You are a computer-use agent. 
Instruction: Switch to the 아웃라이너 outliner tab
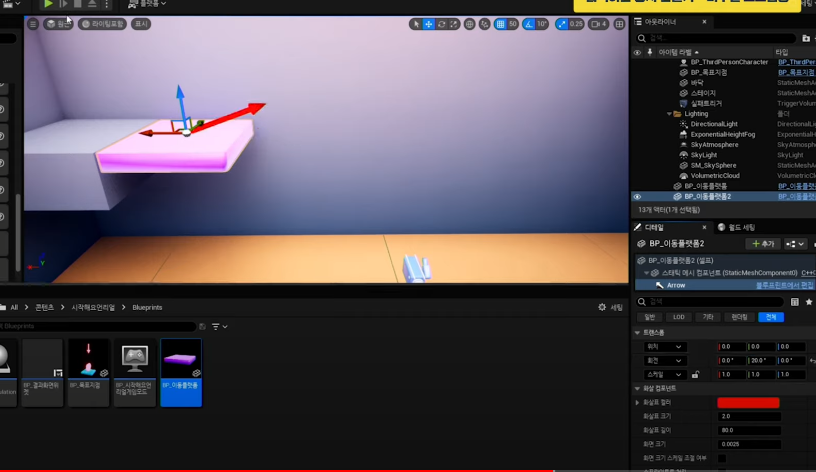click(660, 22)
